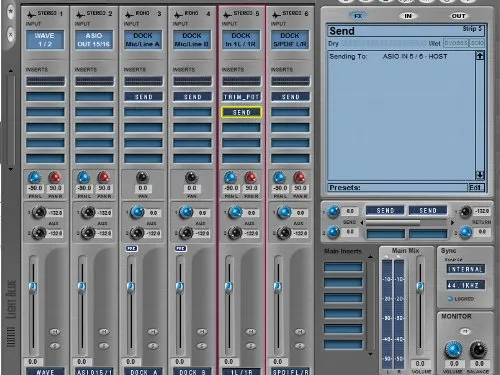Click strip 4 black pan knob
Viewport: 500px width, 375px height.
[x=191, y=177]
